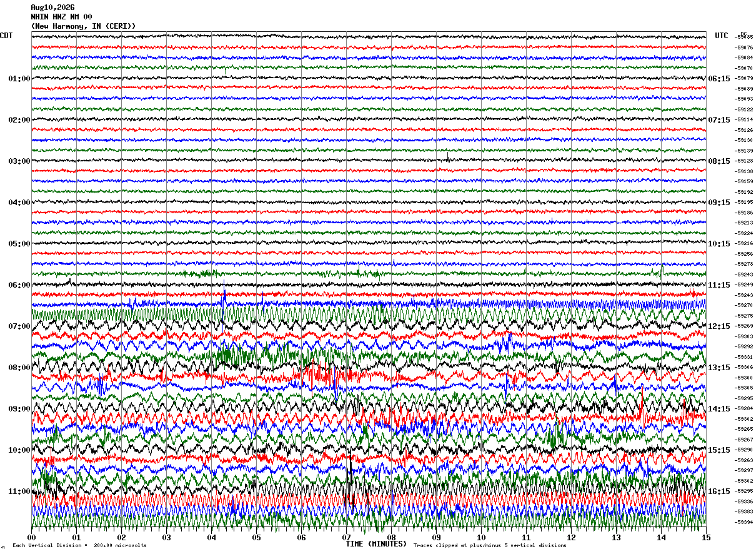Click the 01 minute tick label

pyautogui.click(x=76, y=537)
